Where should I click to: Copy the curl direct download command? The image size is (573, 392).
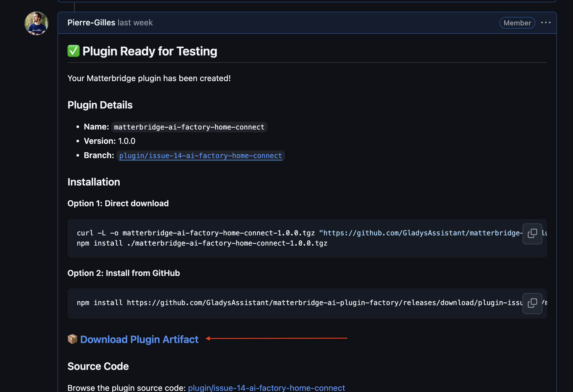pos(532,234)
